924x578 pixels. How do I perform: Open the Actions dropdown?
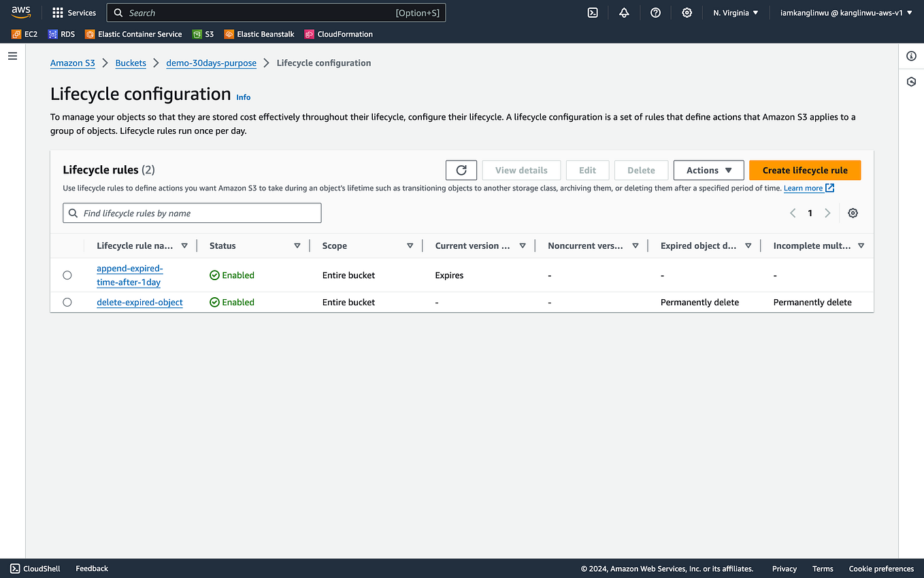point(708,170)
